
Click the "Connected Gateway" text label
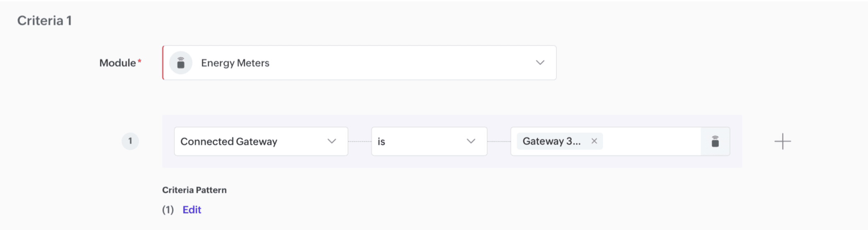pyautogui.click(x=229, y=141)
